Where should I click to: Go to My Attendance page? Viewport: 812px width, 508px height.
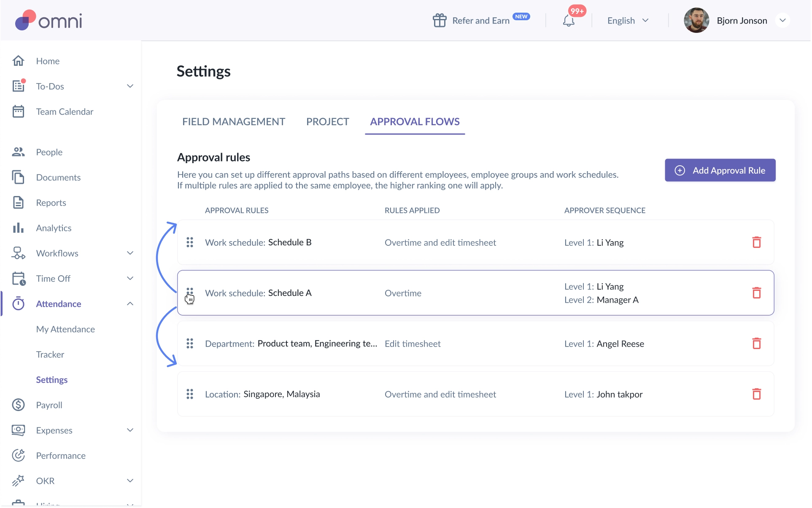click(x=65, y=329)
